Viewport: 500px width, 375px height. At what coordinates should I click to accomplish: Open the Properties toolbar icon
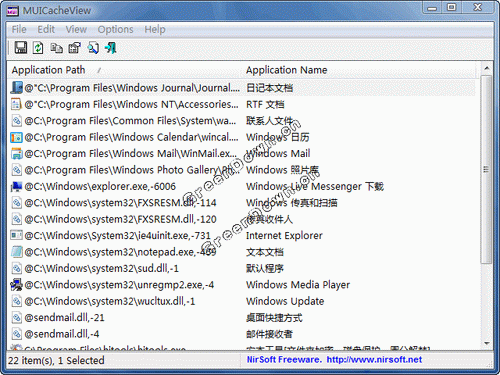coord(74,48)
